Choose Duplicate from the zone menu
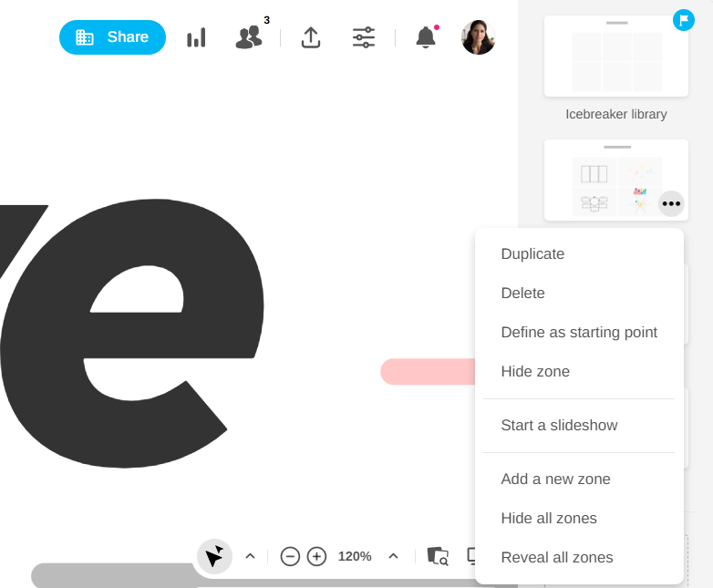Screen dimensions: 713x588 coord(532,254)
